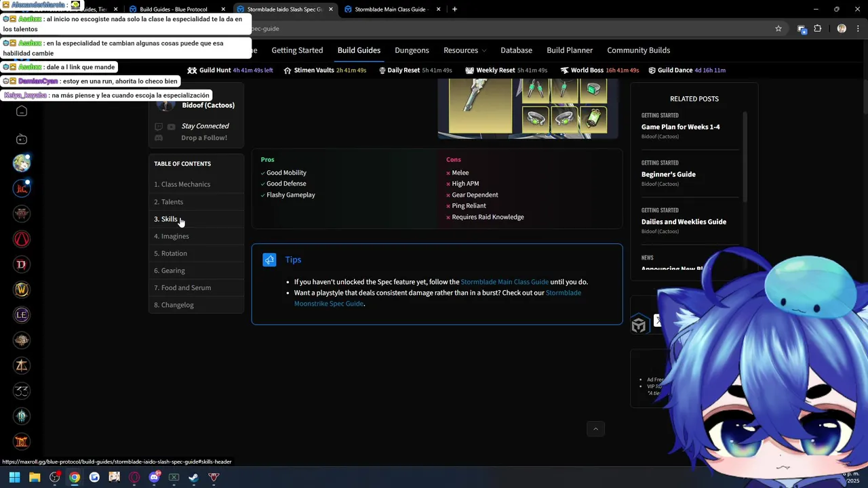Click the home icon atop the left sidebar
Screen dimensions: 868x488
pos(22,111)
